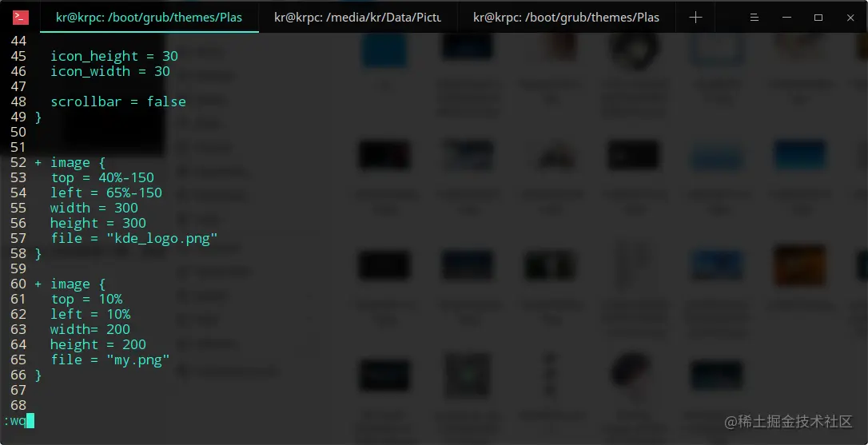The width and height of the screenshot is (868, 445).
Task: Open a new terminal tab with plus
Action: coord(695,18)
